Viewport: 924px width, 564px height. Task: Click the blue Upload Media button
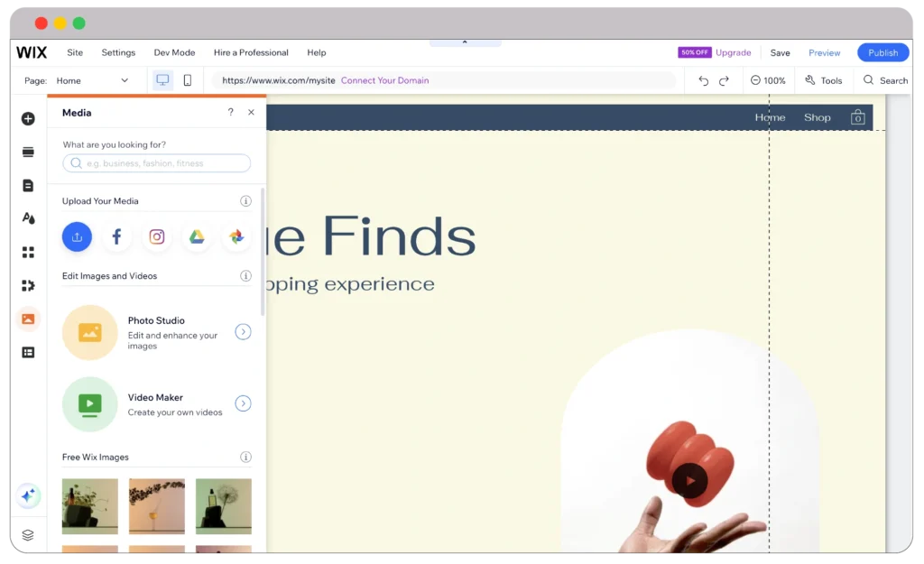pyautogui.click(x=77, y=236)
